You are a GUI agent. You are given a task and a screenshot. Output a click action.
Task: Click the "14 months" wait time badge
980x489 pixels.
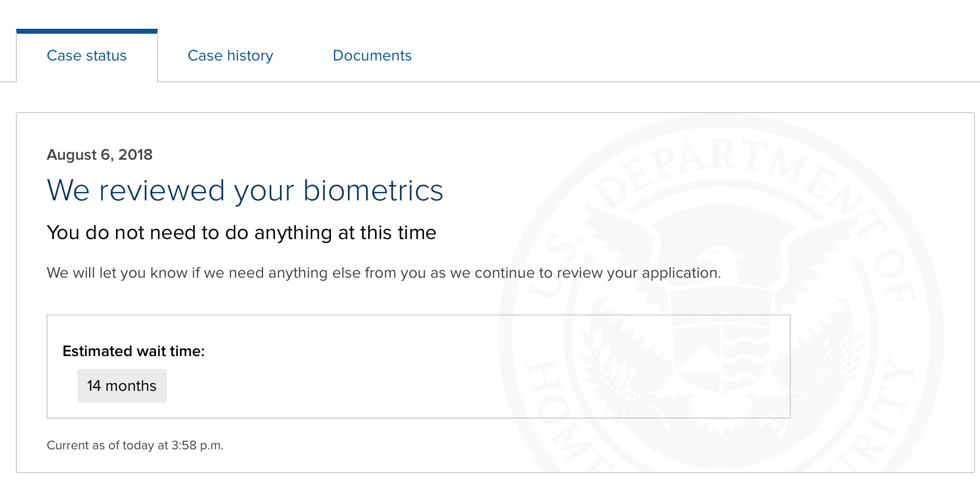(122, 386)
